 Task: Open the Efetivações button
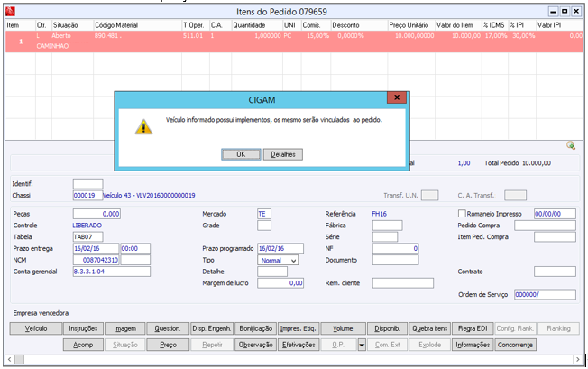click(299, 345)
